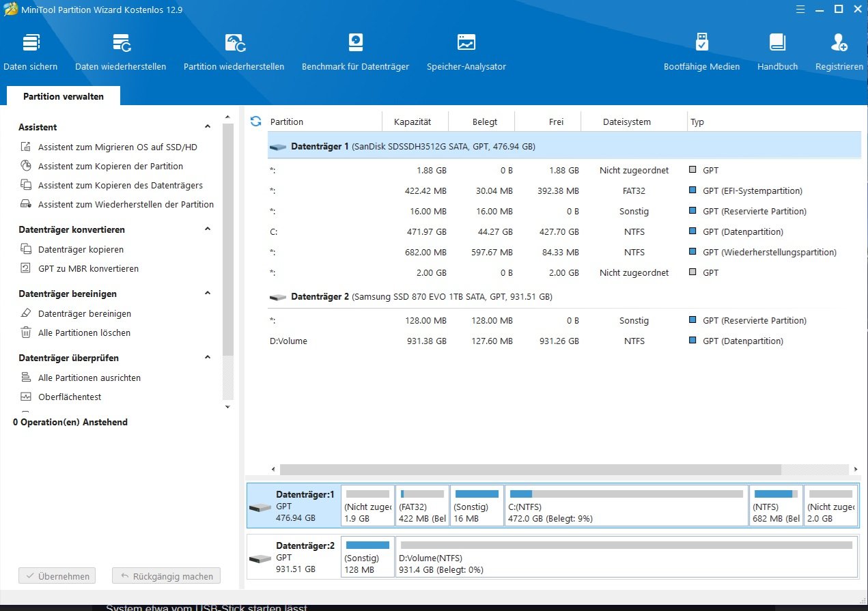
Task: Open the Handbuch
Action: click(x=777, y=52)
